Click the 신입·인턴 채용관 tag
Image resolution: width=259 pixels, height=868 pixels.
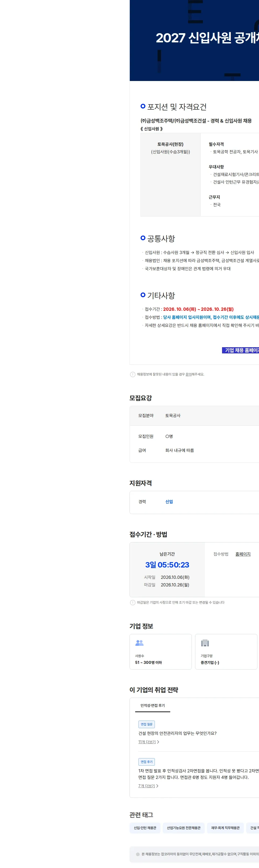145,828
